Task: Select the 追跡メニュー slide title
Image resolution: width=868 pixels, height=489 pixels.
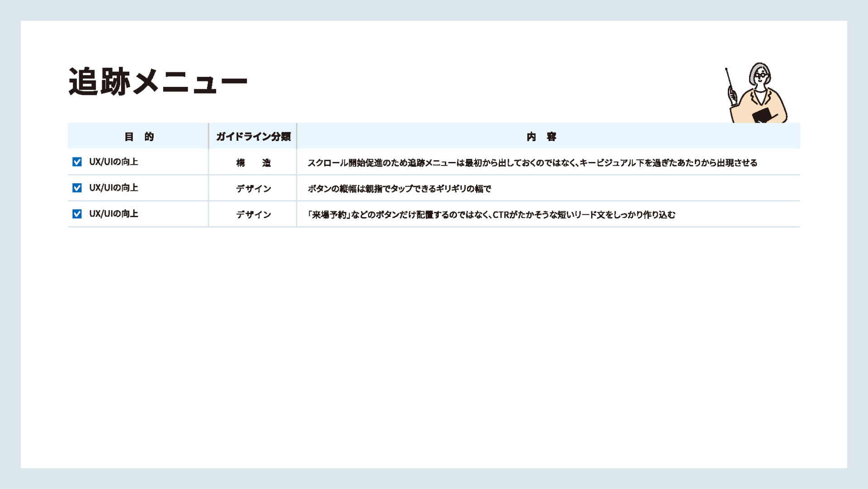Action: [158, 82]
